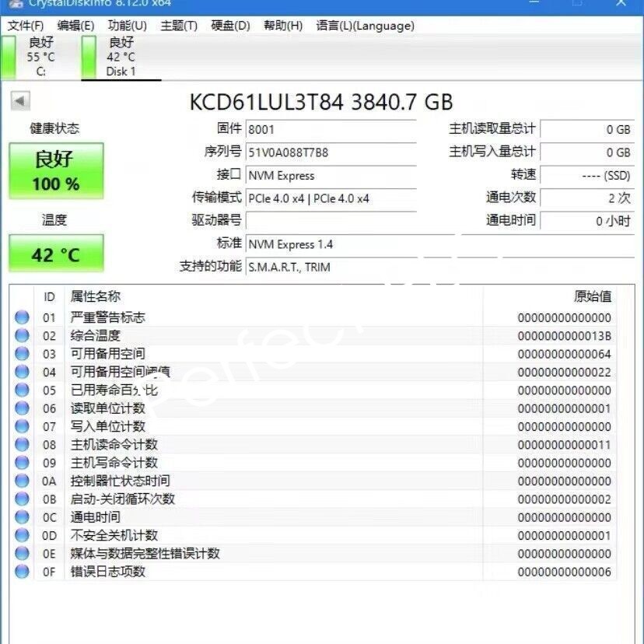Select the 主机写命令计数 attribute row
The height and width of the screenshot is (644, 644).
tap(313, 463)
